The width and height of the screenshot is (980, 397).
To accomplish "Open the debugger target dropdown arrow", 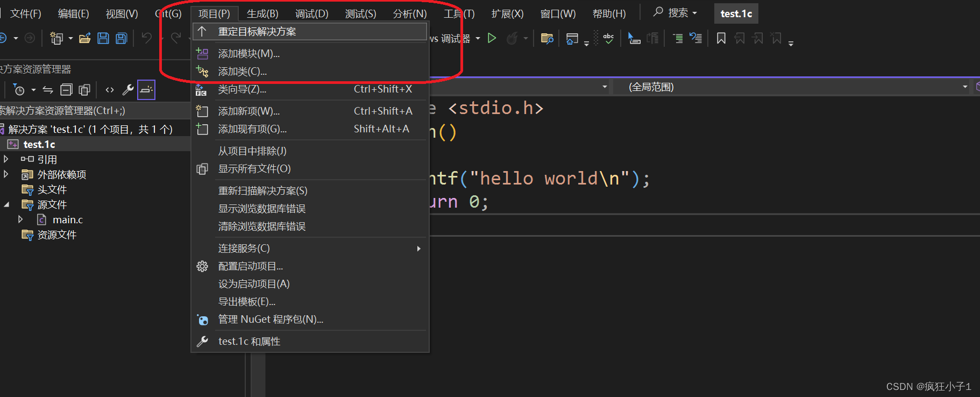I will pos(478,38).
